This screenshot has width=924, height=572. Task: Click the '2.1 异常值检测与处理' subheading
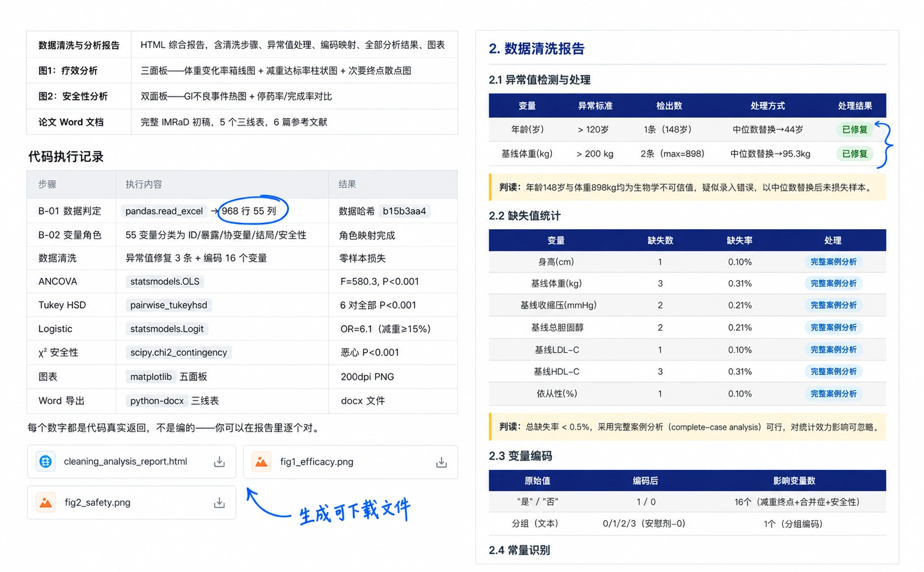(x=540, y=80)
